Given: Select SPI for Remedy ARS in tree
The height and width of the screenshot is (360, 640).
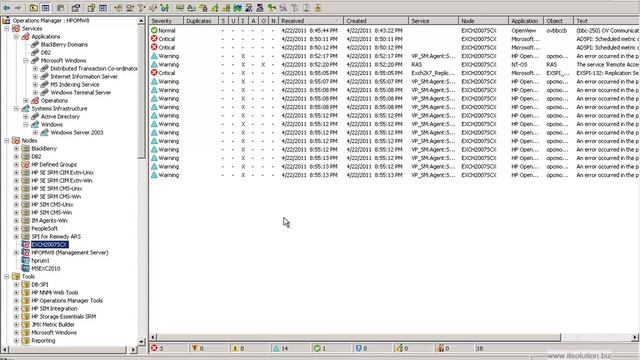Looking at the screenshot, I should [56, 237].
